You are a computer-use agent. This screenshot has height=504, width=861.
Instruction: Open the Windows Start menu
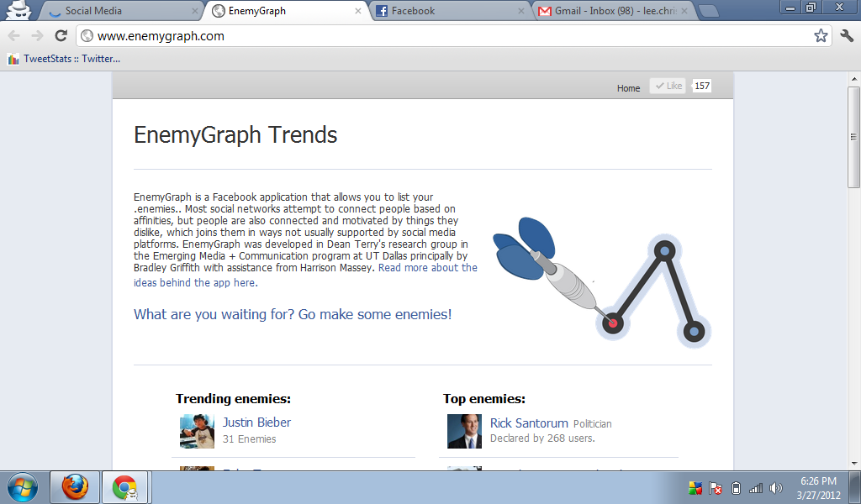pos(23,487)
